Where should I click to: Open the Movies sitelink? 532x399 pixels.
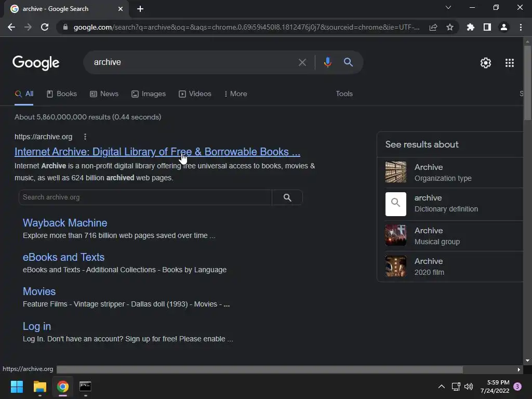(39, 291)
